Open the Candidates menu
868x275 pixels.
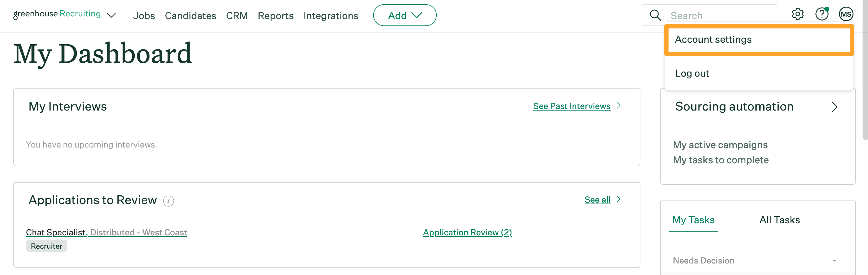pyautogui.click(x=190, y=15)
